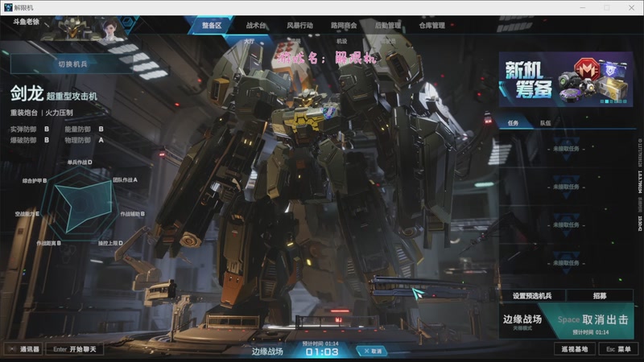Go to the 路网商会 tab
The height and width of the screenshot is (362, 644).
[344, 26]
